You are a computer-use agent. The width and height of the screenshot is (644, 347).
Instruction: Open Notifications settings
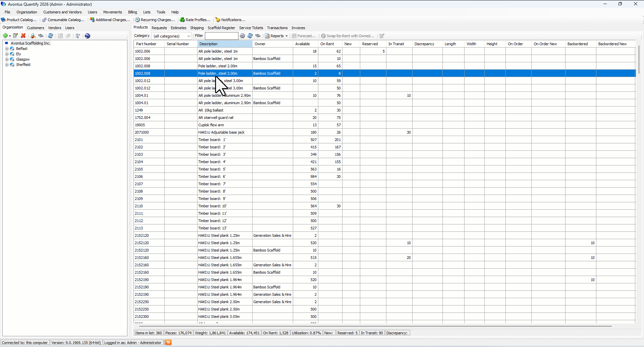(230, 20)
